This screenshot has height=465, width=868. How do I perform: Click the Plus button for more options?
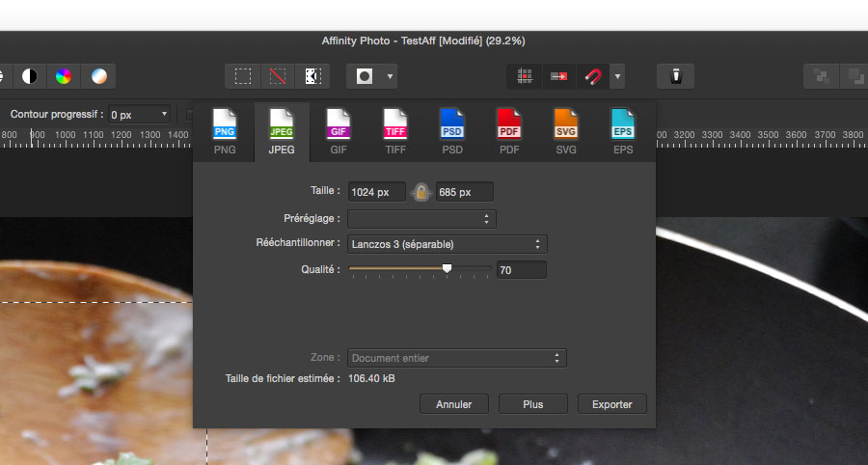(533, 404)
